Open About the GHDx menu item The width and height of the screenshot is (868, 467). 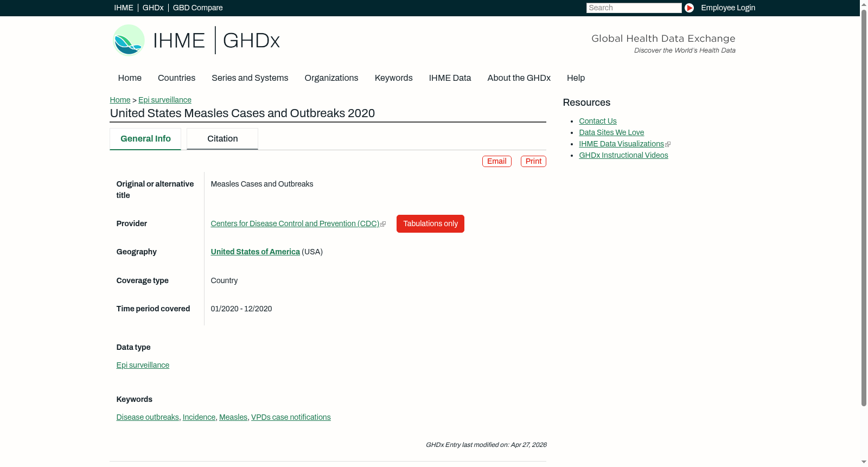tap(519, 78)
